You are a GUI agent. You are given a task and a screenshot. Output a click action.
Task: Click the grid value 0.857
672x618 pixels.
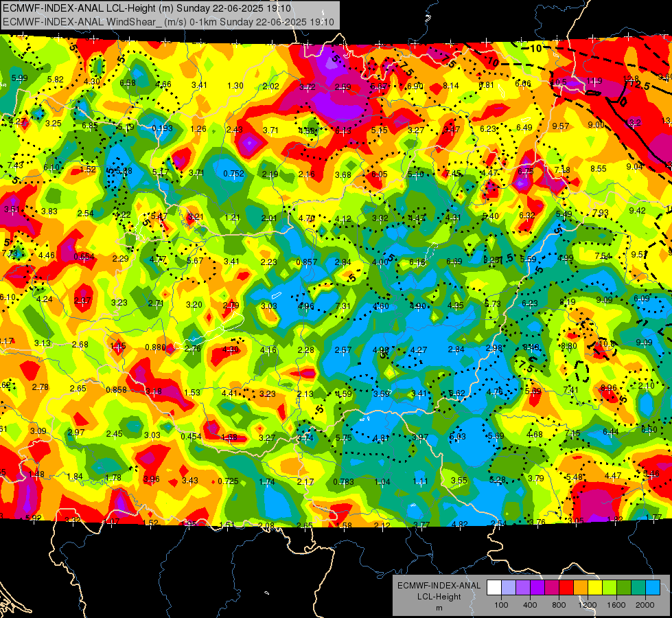tap(307, 262)
